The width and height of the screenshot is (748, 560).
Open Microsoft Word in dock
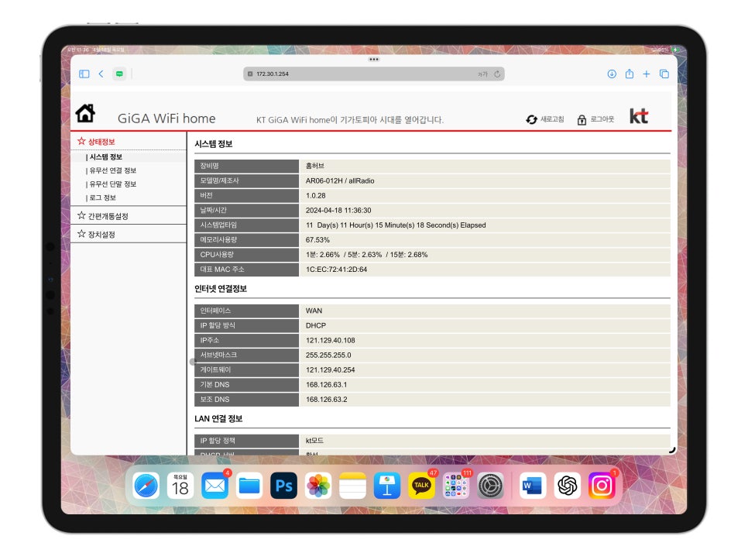click(533, 486)
